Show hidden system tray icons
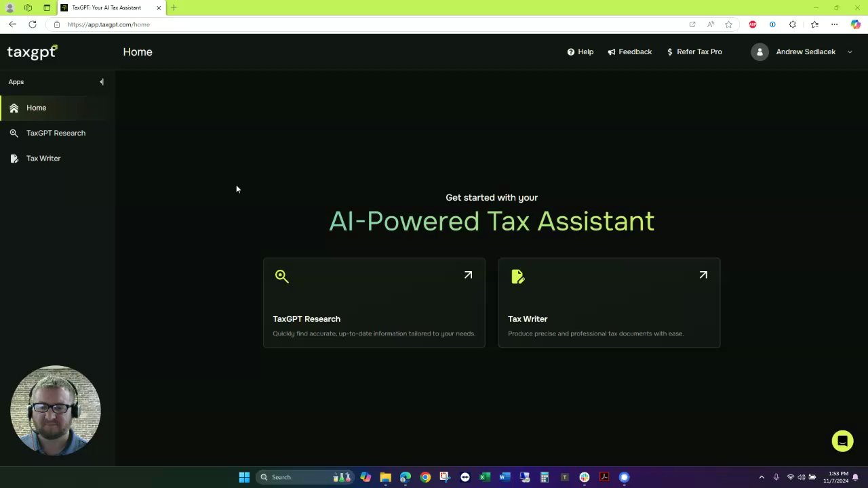The image size is (868, 488). (x=762, y=477)
